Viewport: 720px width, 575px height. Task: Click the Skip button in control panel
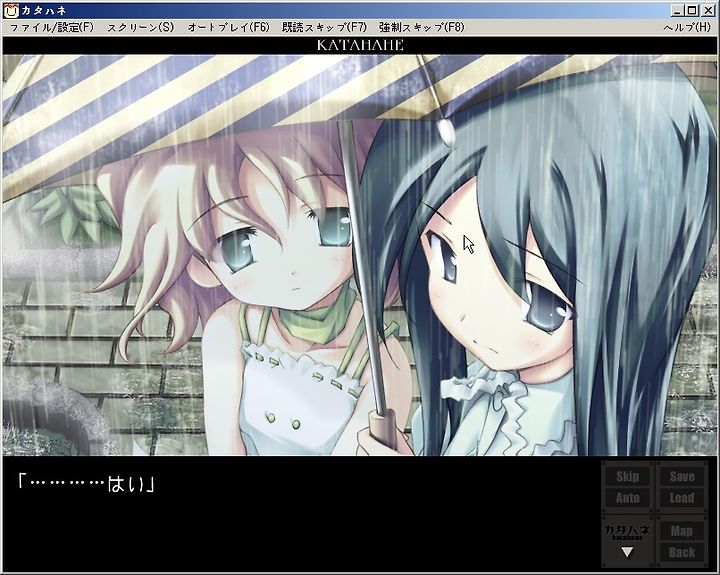[x=627, y=477]
